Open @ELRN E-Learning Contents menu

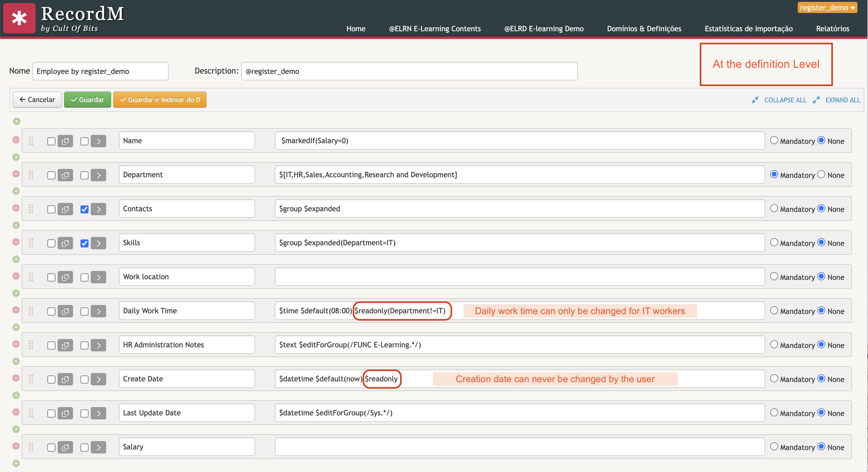tap(435, 29)
